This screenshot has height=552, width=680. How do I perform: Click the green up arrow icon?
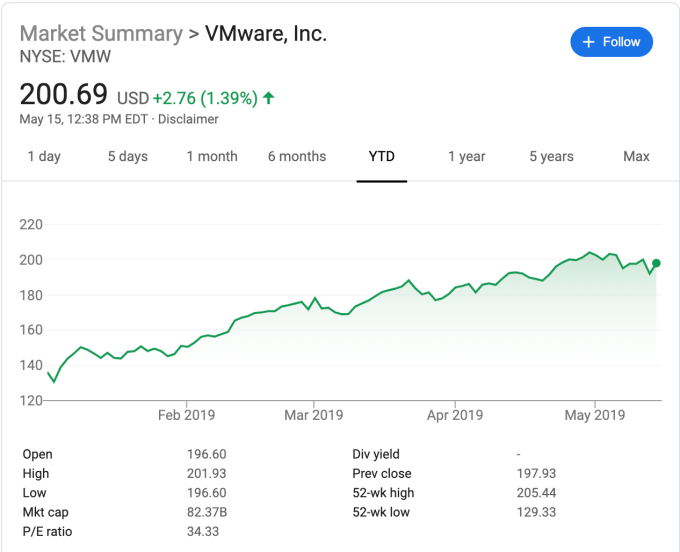[x=269, y=98]
